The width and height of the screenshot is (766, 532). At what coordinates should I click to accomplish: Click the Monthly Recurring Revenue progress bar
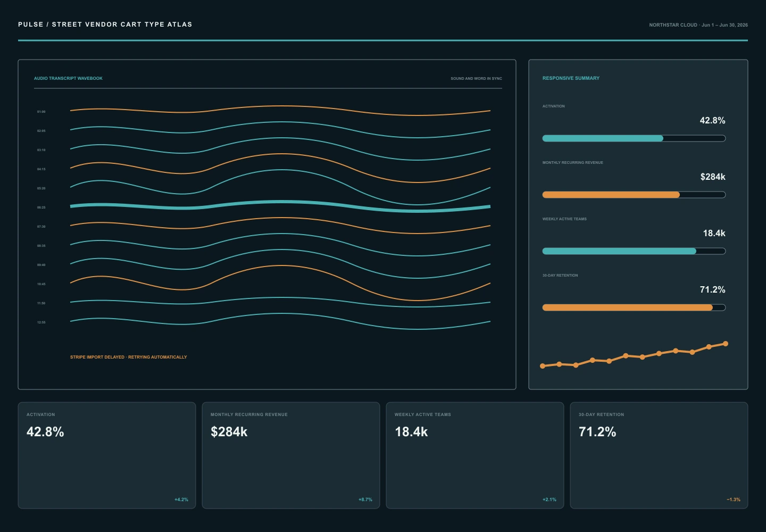(634, 195)
